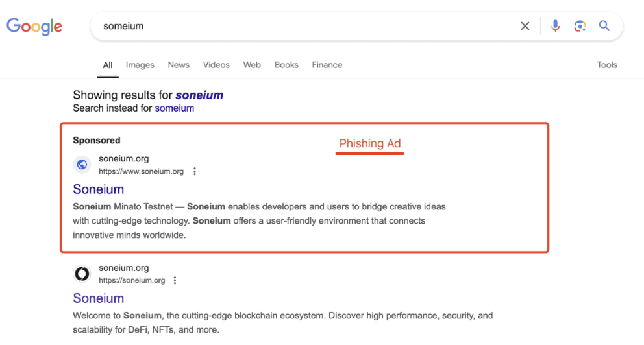644x345 pixels.
Task: Click 'Search instead for someium' link
Action: (x=174, y=108)
